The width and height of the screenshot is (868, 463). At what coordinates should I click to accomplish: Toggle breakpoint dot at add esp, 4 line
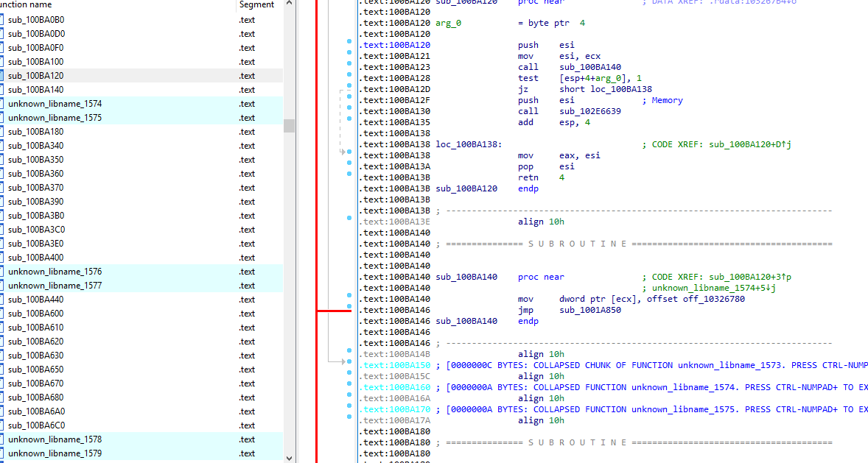click(x=349, y=119)
